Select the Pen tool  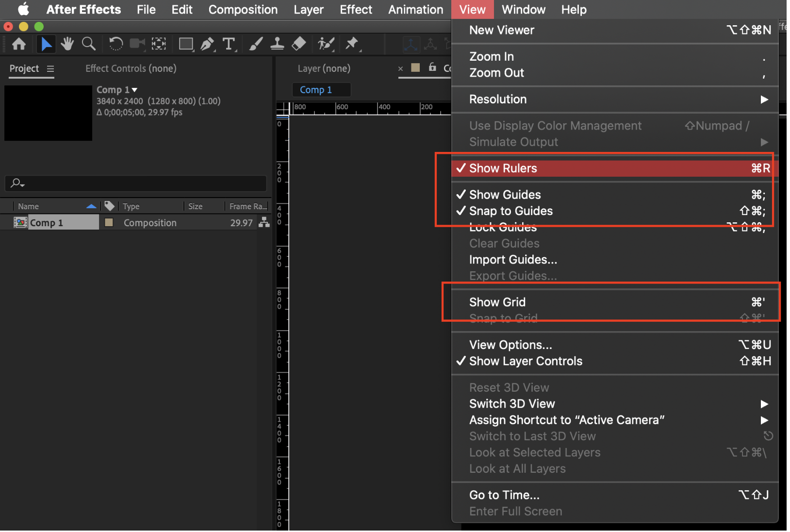(207, 44)
